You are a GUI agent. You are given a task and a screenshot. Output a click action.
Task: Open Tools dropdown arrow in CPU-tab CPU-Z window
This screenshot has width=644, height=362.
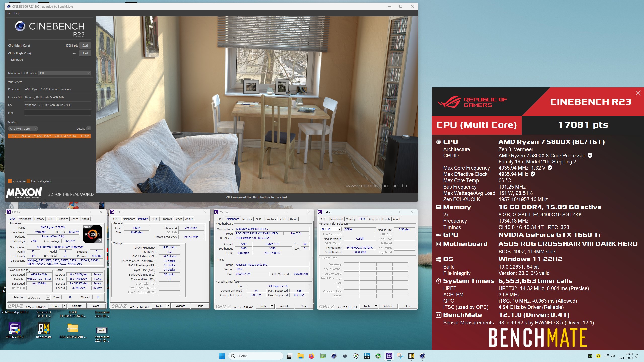(64, 306)
